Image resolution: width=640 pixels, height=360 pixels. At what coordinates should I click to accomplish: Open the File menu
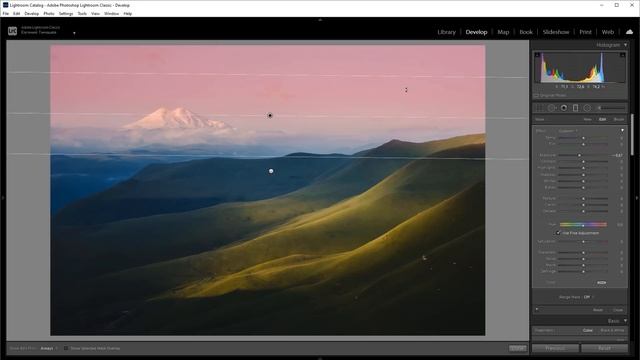(x=6, y=13)
